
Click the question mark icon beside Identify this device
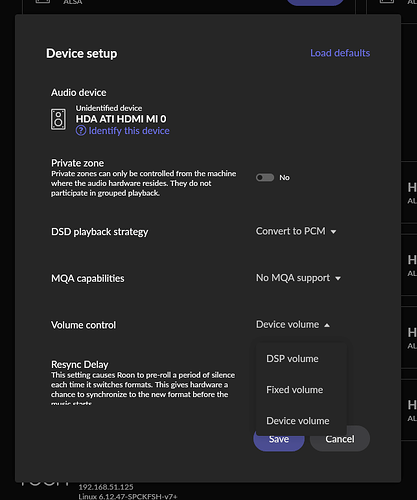(x=81, y=131)
